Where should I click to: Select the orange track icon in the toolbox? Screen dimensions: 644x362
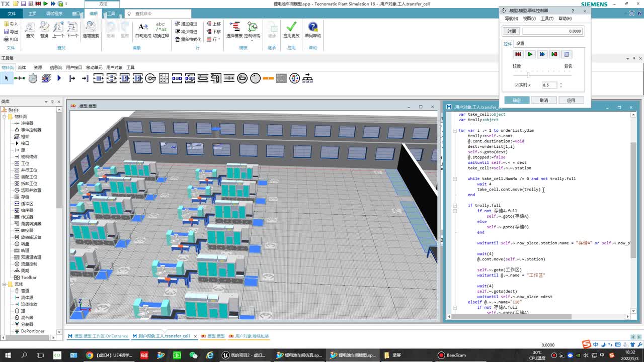(268, 78)
